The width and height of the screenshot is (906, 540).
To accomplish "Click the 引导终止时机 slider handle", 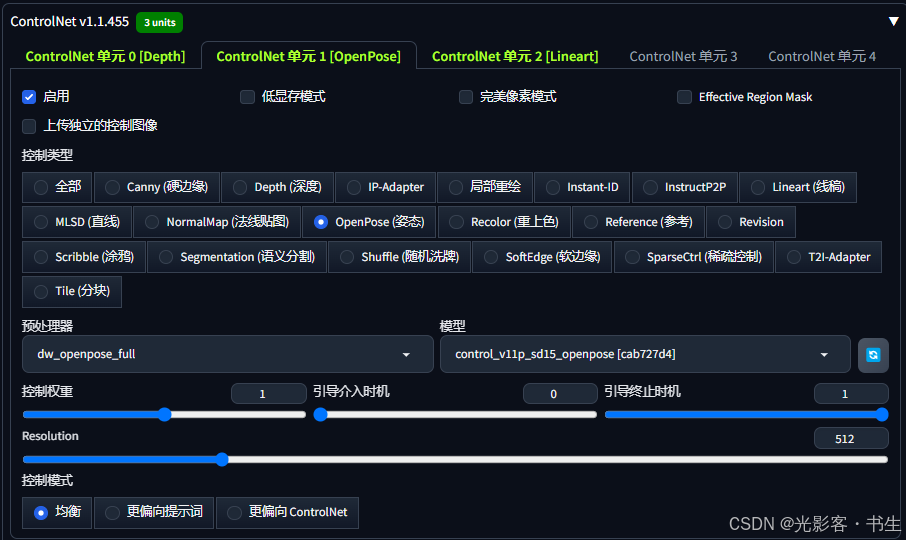I will click(x=881, y=415).
